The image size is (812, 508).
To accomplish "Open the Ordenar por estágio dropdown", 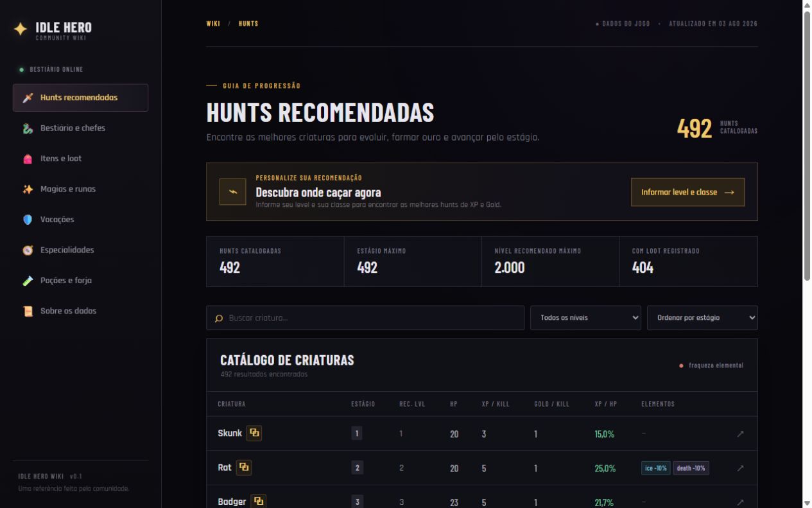I will 702,318.
